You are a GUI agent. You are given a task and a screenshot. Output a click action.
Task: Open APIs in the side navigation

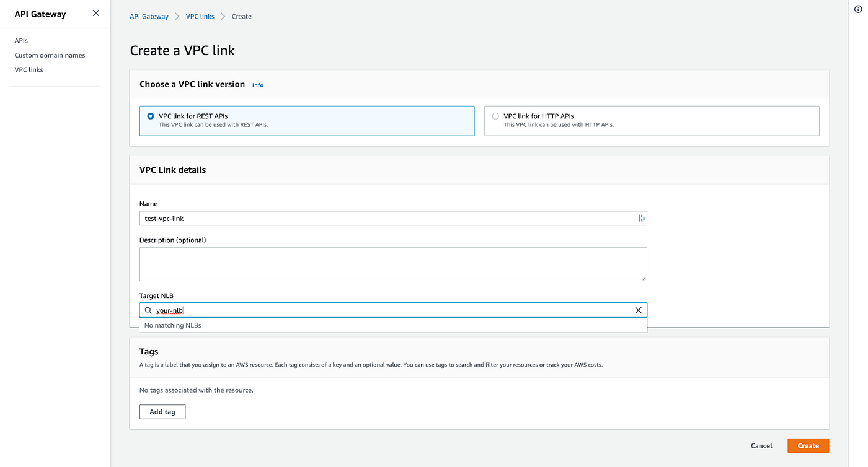click(x=21, y=40)
